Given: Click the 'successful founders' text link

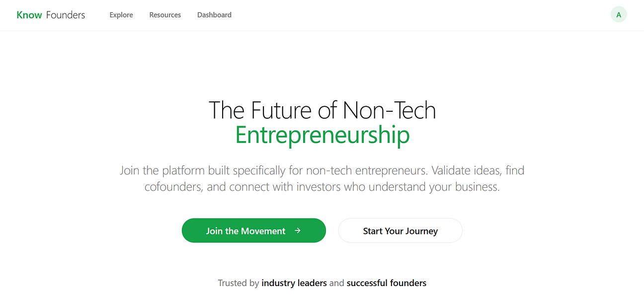Looking at the screenshot, I should pos(387,283).
